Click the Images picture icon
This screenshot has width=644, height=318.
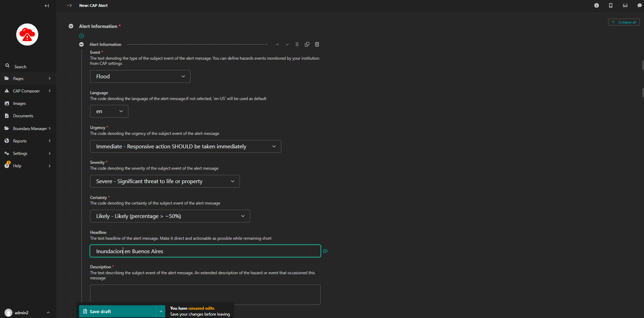[7, 103]
